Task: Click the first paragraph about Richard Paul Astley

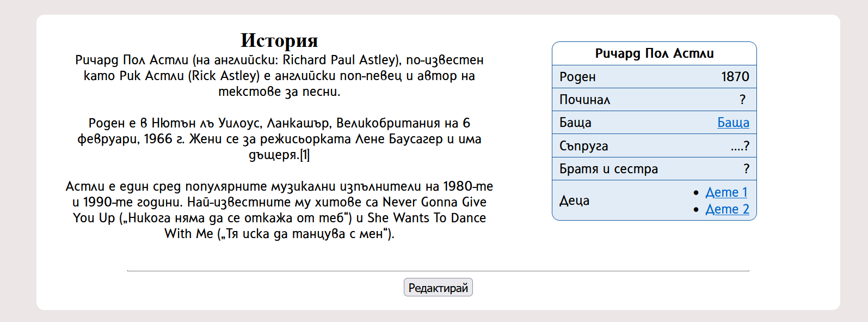Action: (279, 76)
